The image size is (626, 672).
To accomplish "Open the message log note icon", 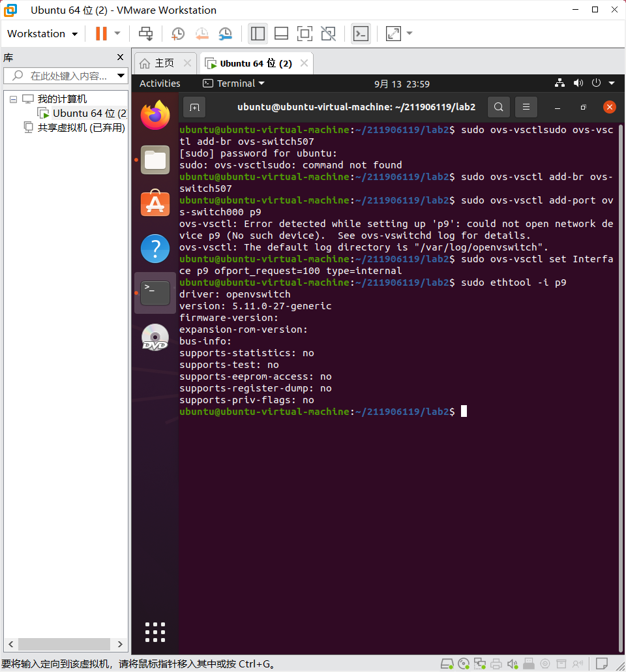I will (602, 664).
